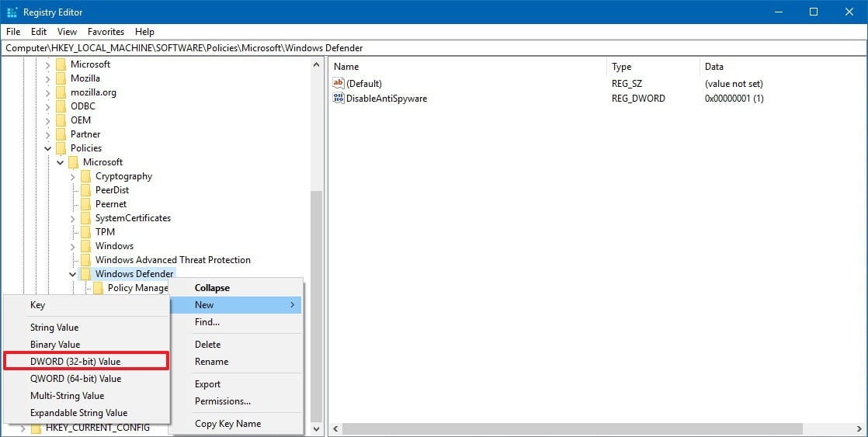This screenshot has height=437, width=868.
Task: Click the Data column header
Action: 783,67
